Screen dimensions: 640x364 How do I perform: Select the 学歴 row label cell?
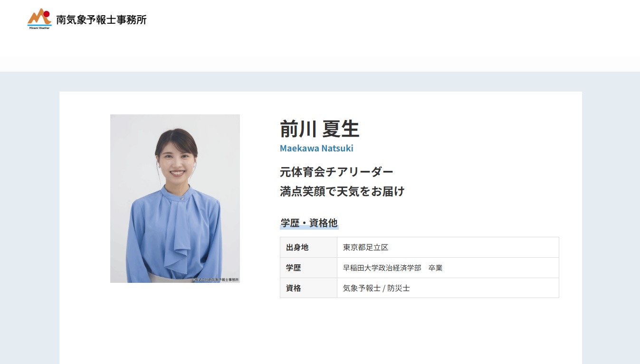click(x=294, y=268)
